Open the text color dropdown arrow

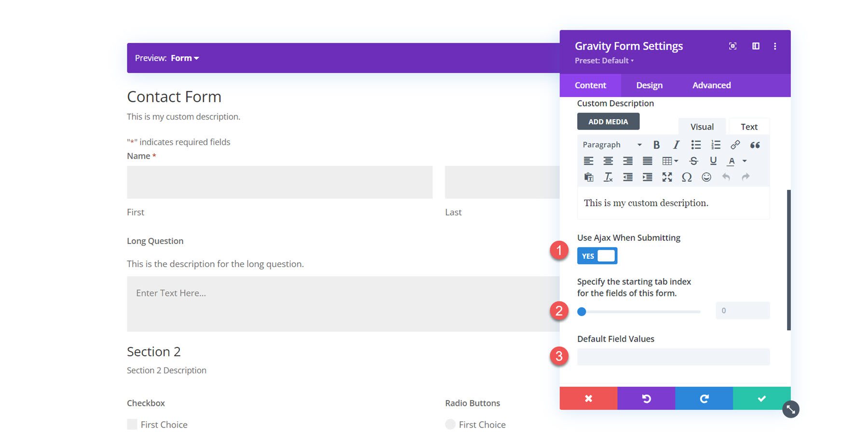point(745,161)
